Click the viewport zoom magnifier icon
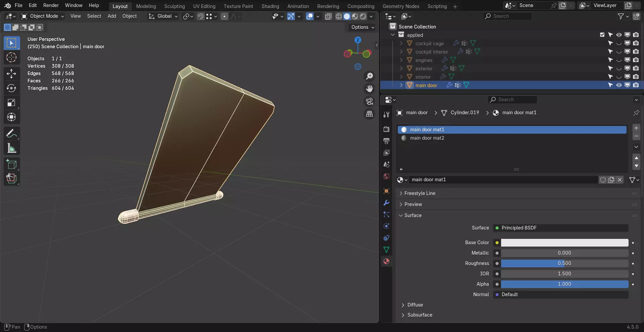This screenshot has height=332, width=644. [x=369, y=76]
